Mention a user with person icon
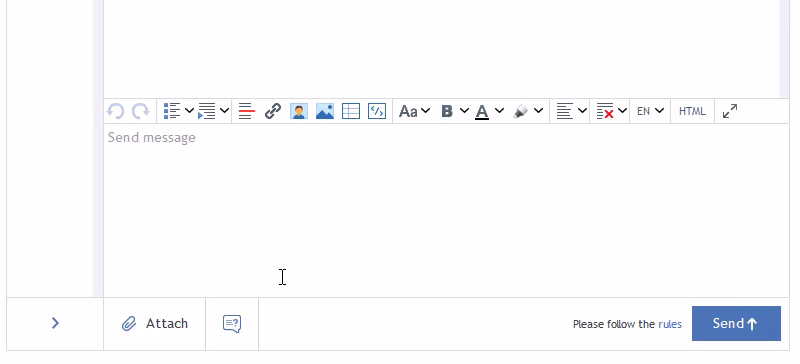 pos(299,111)
